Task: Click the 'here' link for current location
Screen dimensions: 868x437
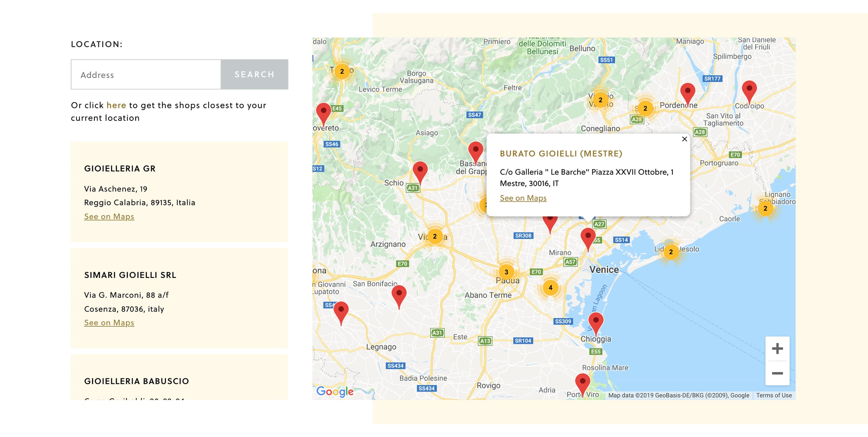Action: 116,105
